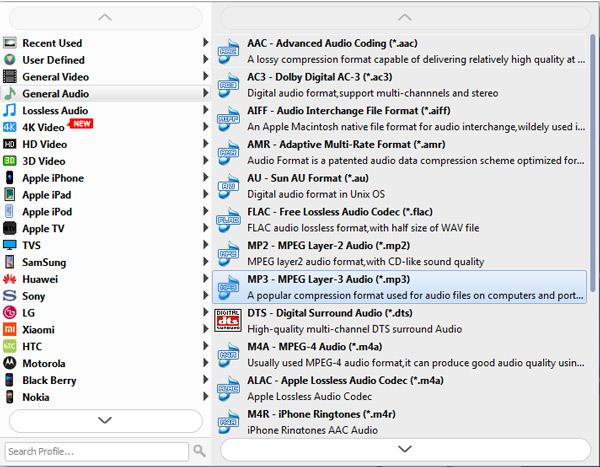
Task: Choose MP2 - MPEG Layer-2 Audio format
Action: click(x=399, y=253)
